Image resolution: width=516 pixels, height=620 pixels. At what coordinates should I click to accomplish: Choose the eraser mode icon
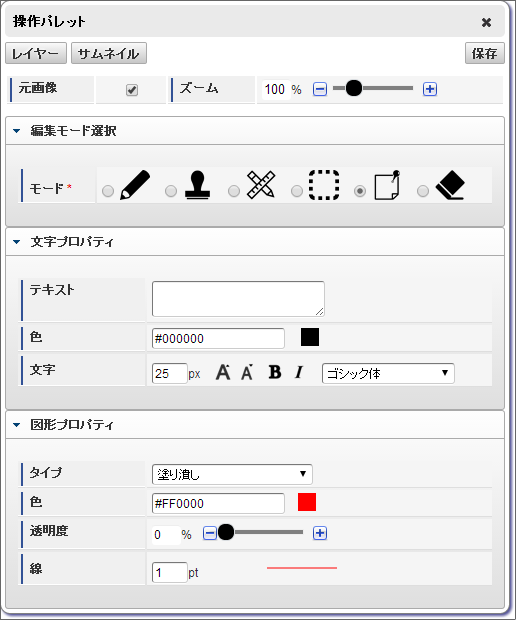coord(450,185)
